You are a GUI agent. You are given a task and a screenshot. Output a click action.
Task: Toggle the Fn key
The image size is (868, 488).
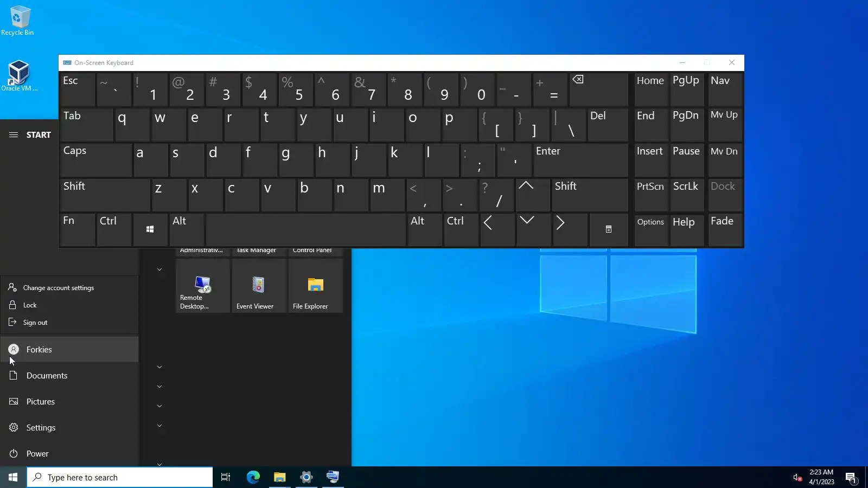pyautogui.click(x=78, y=229)
